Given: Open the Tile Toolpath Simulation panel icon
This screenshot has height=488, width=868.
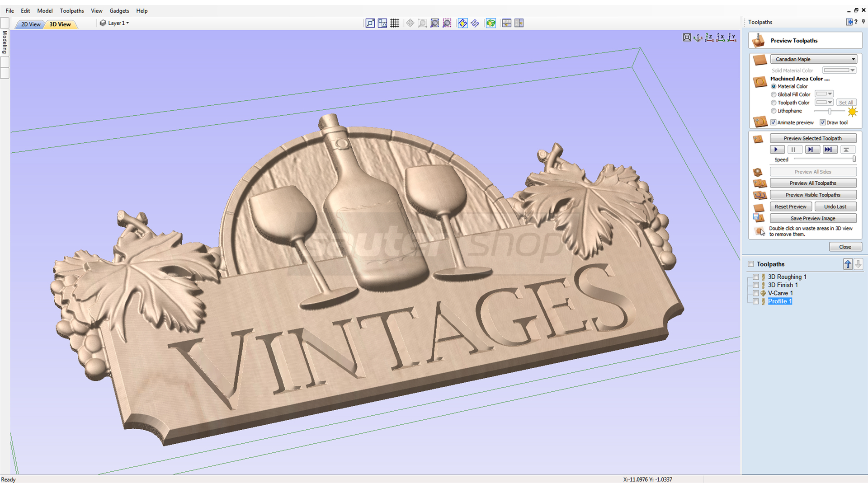Looking at the screenshot, I should point(519,23).
